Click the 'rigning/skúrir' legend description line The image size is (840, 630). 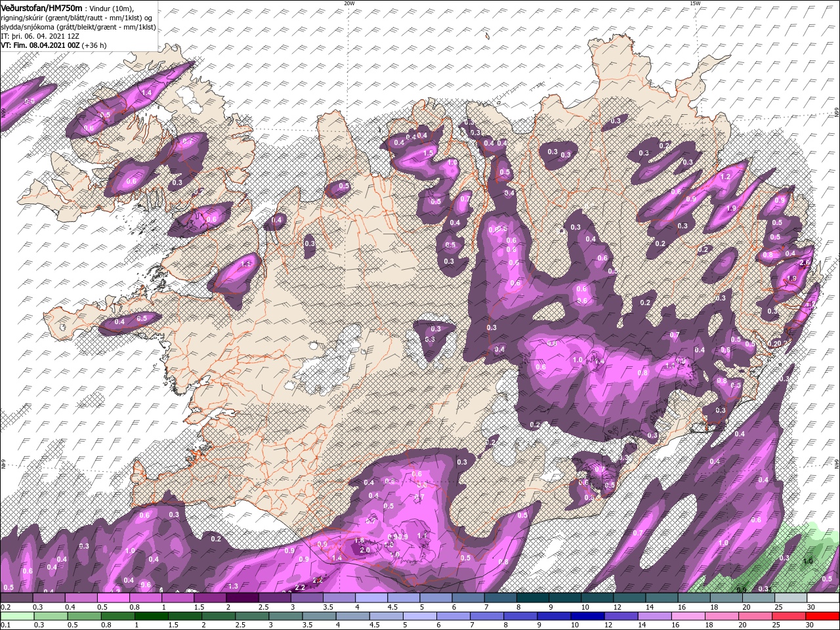pyautogui.click(x=77, y=17)
